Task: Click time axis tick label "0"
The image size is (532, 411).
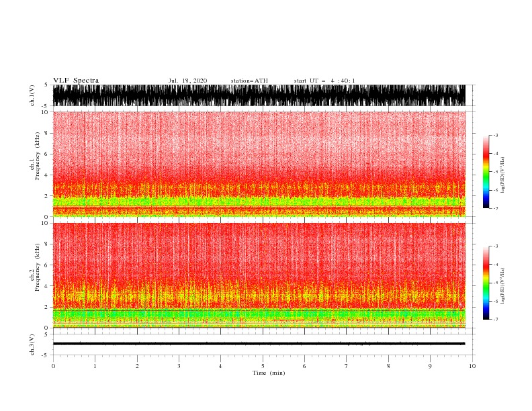Action: (53, 366)
